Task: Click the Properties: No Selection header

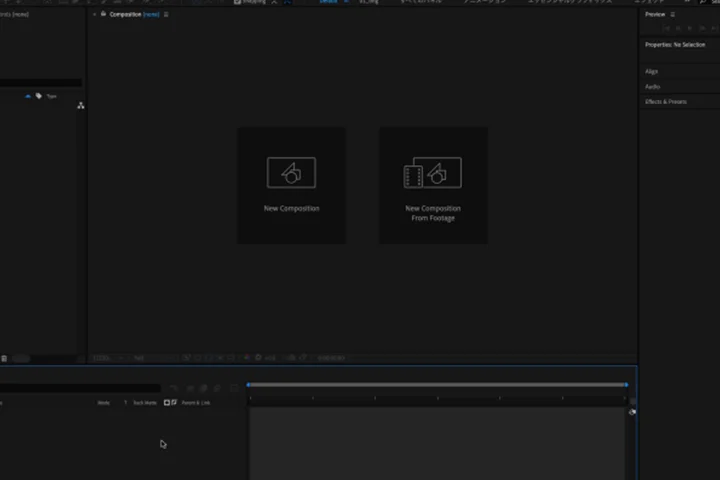Action: click(x=675, y=45)
